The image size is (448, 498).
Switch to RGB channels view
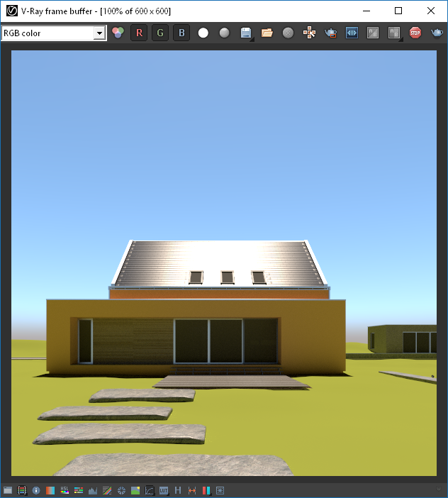pyautogui.click(x=118, y=33)
